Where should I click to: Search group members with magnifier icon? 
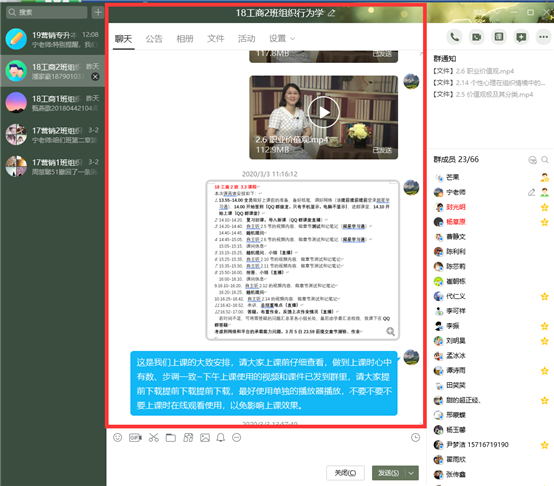(545, 160)
